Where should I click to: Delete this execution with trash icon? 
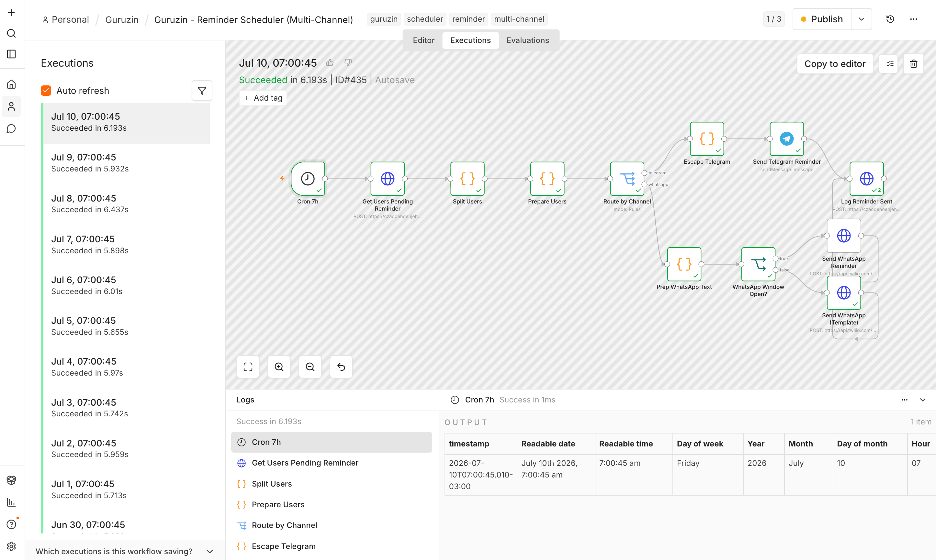pyautogui.click(x=913, y=64)
